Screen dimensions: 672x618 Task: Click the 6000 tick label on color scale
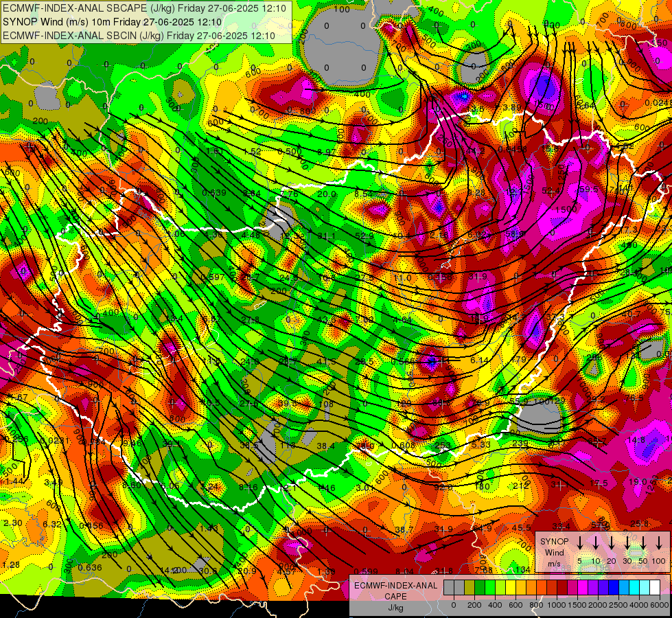coord(659,605)
